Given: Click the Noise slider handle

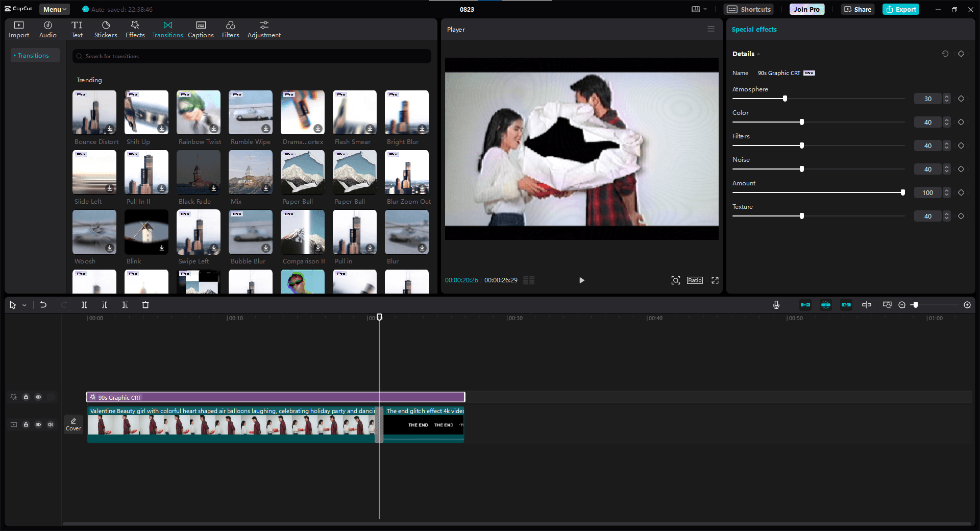Looking at the screenshot, I should 802,169.
